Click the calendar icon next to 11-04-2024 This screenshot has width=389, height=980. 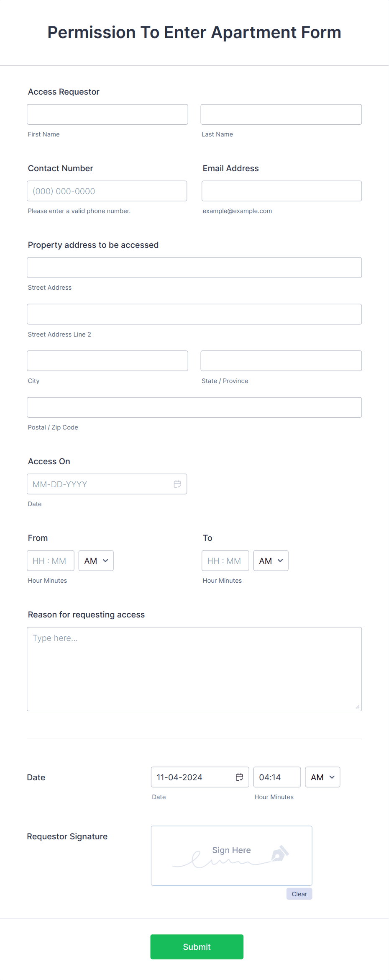[x=239, y=777]
